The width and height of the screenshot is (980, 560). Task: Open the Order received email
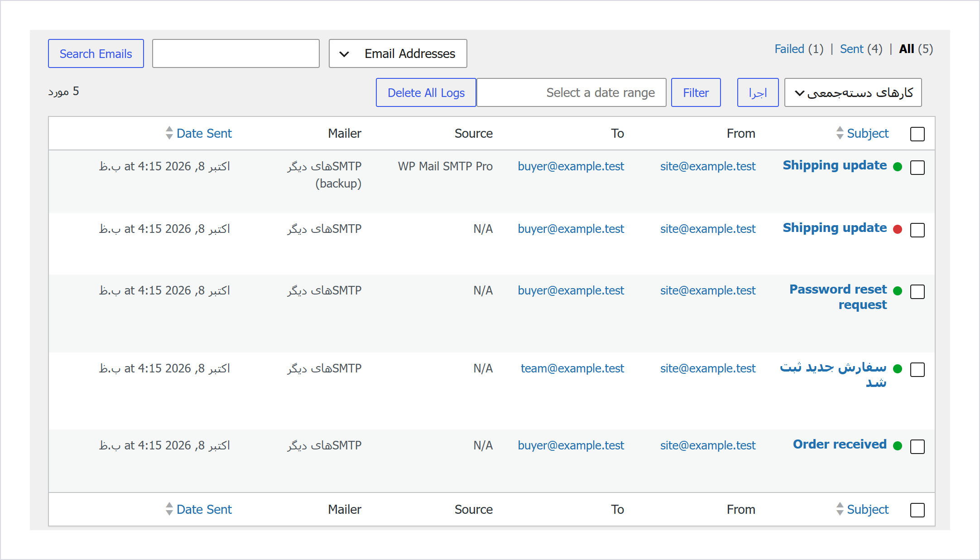pos(840,444)
